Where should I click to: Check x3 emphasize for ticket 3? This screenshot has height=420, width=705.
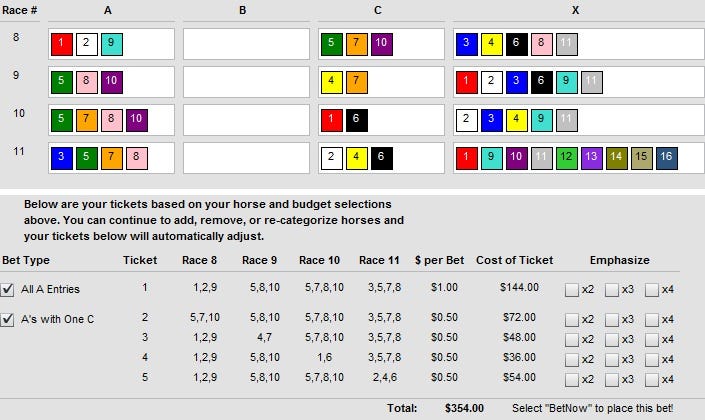click(611, 339)
